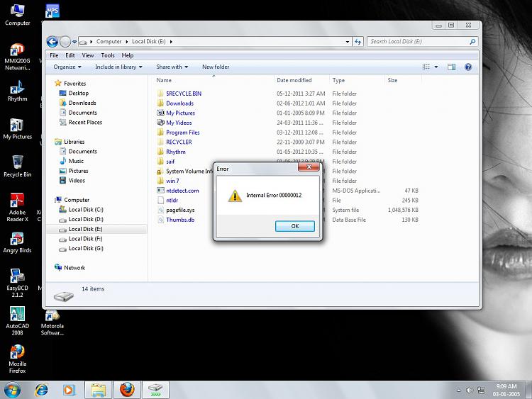Open address bar history dropdown arrow
Image resolution: width=532 pixels, height=399 pixels.
(348, 42)
